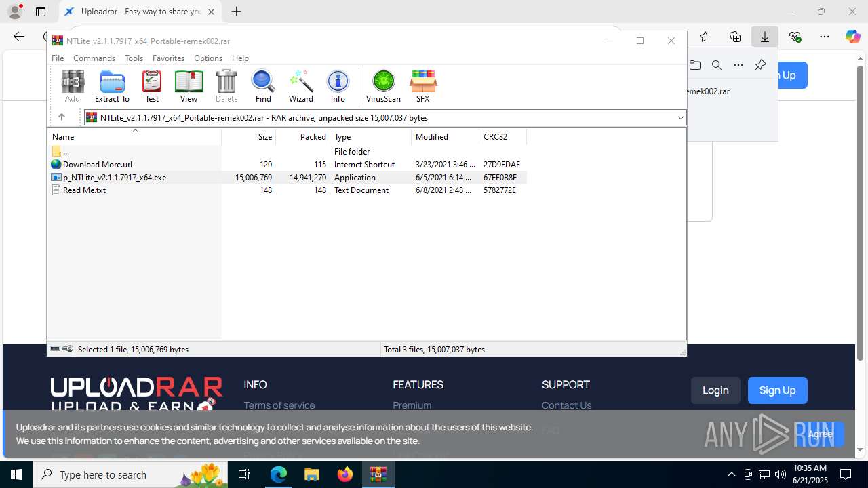The height and width of the screenshot is (488, 868).
Task: Open the Favorites menu
Action: click(168, 58)
